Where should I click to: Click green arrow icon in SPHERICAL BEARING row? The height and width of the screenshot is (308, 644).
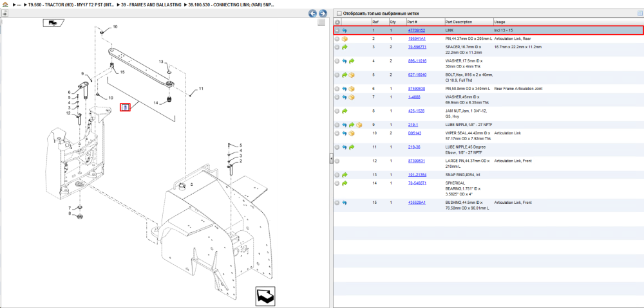point(345,183)
